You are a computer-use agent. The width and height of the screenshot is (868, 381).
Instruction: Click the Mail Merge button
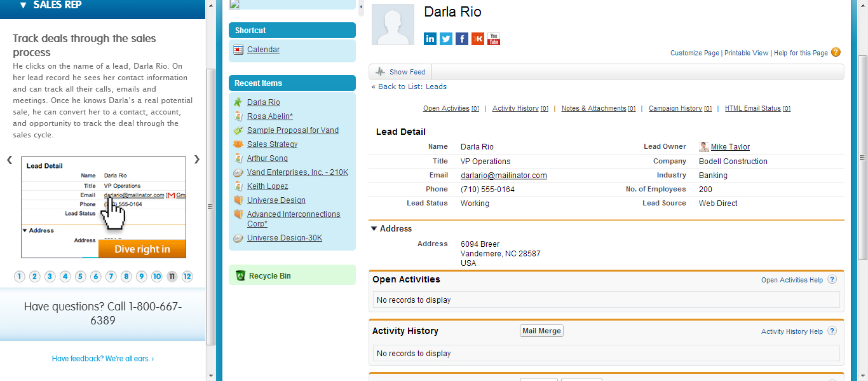(541, 331)
